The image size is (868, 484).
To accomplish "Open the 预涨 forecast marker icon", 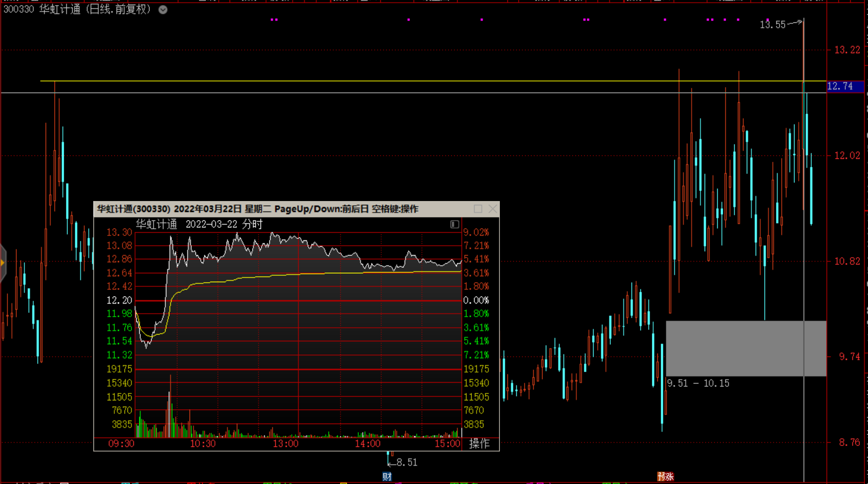I will tap(665, 476).
